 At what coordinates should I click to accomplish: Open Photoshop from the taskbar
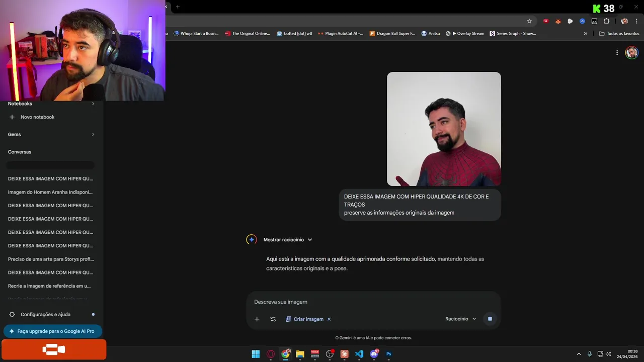(388, 354)
